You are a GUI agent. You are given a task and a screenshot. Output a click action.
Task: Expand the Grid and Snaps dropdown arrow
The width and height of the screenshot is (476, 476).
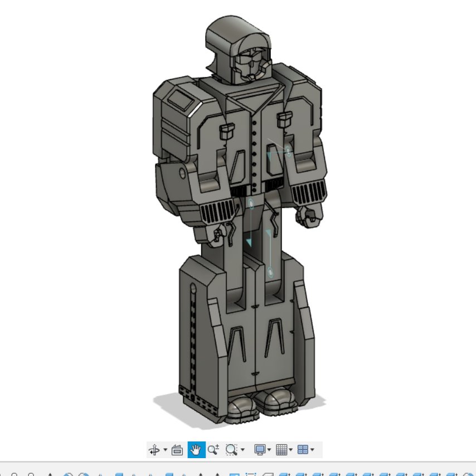coord(290,450)
